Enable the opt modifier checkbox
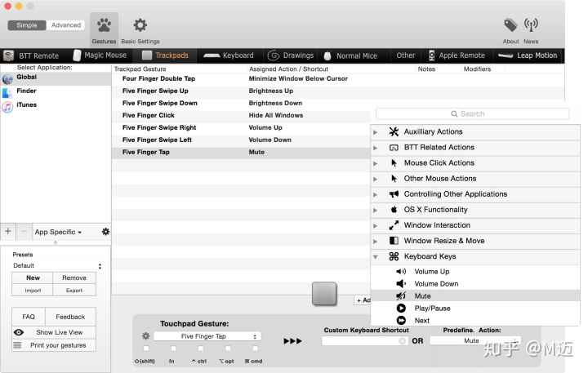Image resolution: width=588 pixels, height=373 pixels. 228,349
